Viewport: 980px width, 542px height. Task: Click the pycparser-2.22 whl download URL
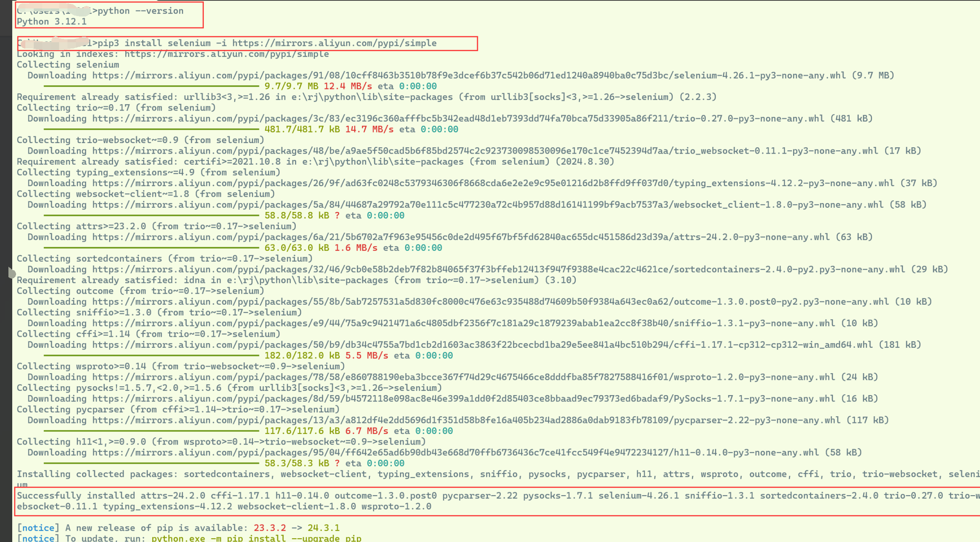click(466, 420)
